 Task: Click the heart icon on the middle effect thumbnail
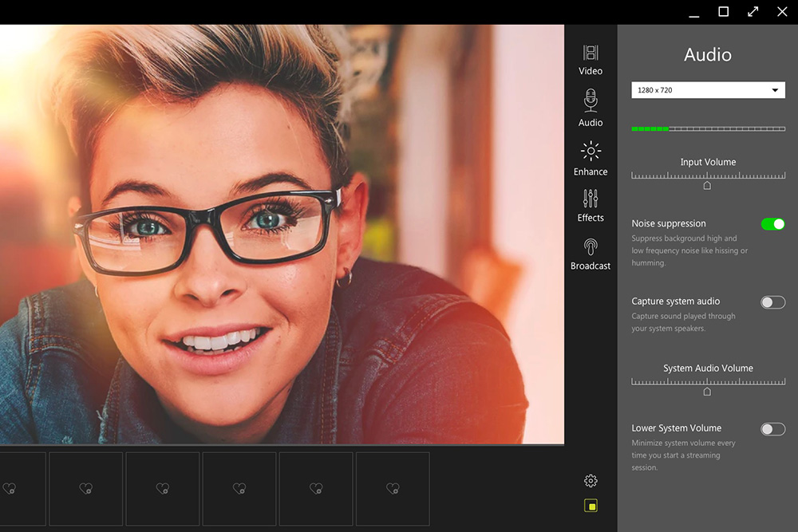(239, 488)
